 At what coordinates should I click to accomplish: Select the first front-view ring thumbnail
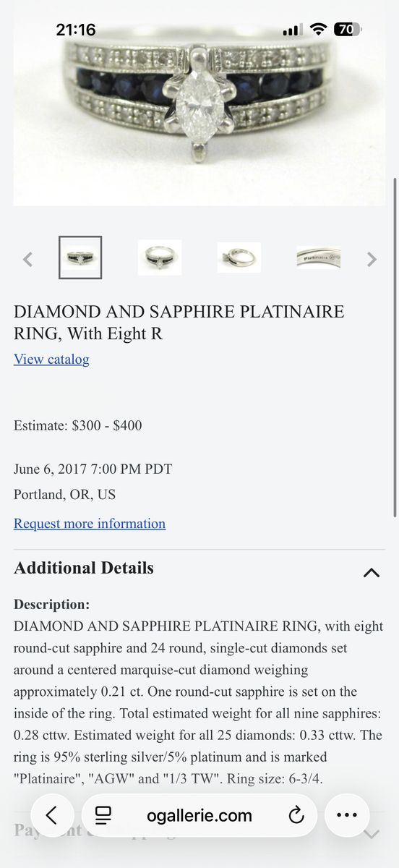[80, 258]
